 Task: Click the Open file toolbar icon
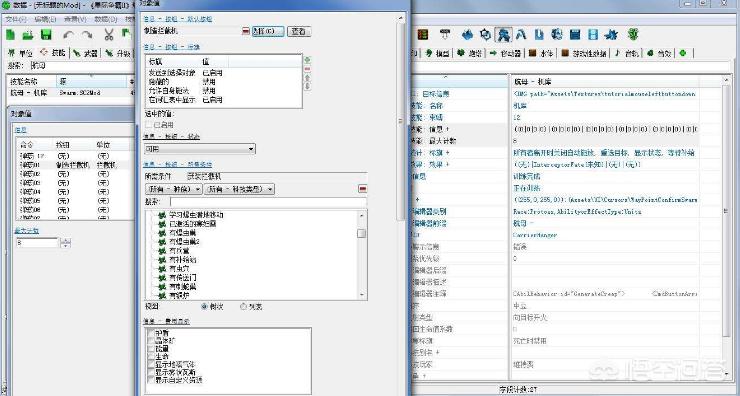28,34
